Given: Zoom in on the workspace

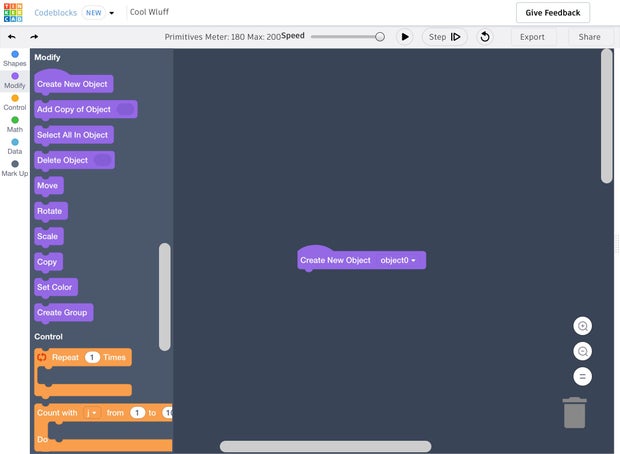Looking at the screenshot, I should coord(583,327).
